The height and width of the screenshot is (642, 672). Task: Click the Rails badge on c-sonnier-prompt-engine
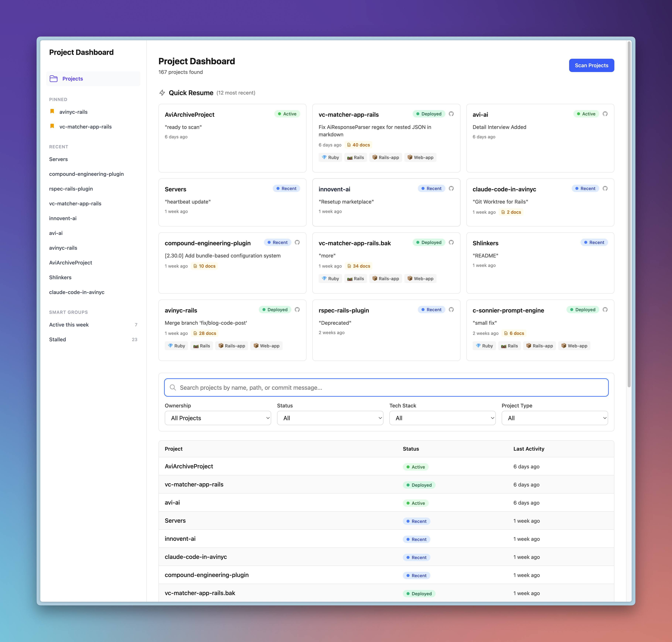[x=509, y=346]
